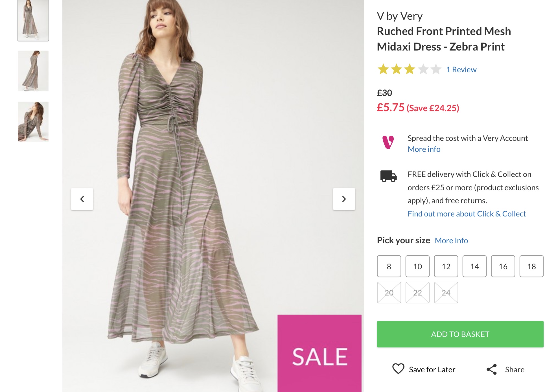556x392 pixels.
Task: Click the Share icon
Action: 492,369
